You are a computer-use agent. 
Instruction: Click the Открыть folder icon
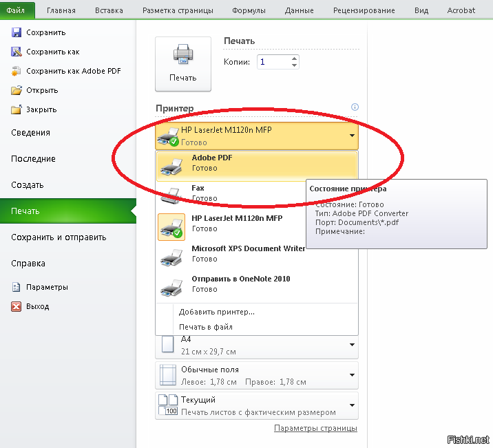(17, 90)
